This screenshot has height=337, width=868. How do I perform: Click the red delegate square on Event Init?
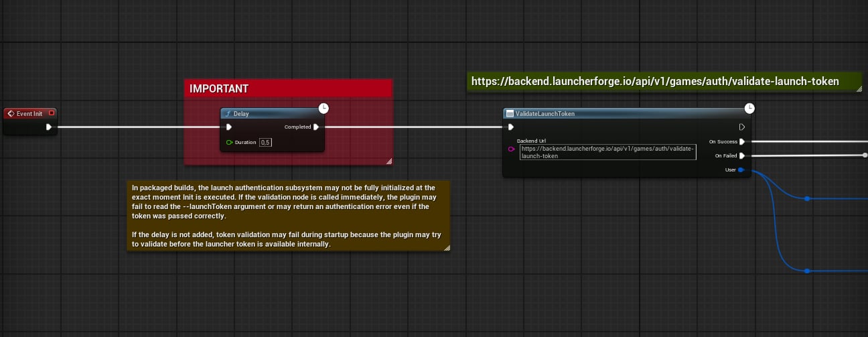click(x=51, y=113)
